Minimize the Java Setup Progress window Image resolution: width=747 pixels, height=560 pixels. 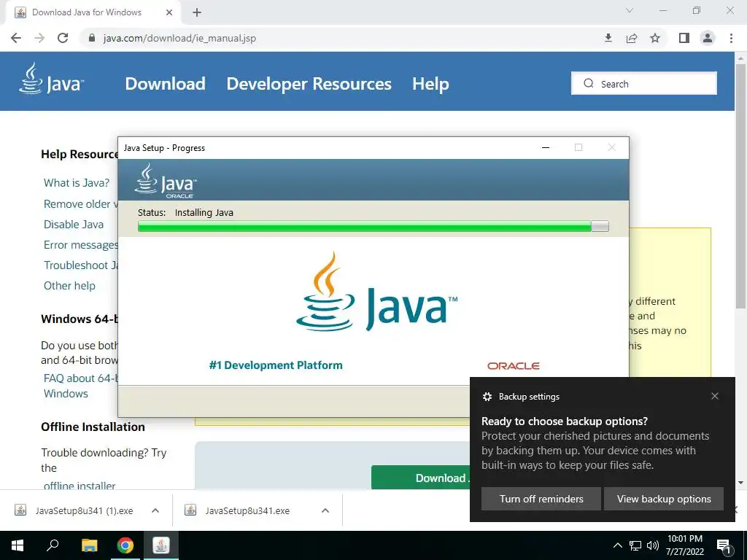click(x=546, y=147)
